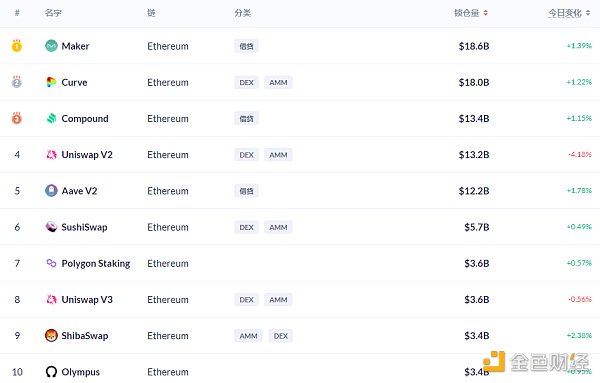Click the Uniswap V2 unicorn icon
This screenshot has width=600, height=383.
click(51, 155)
